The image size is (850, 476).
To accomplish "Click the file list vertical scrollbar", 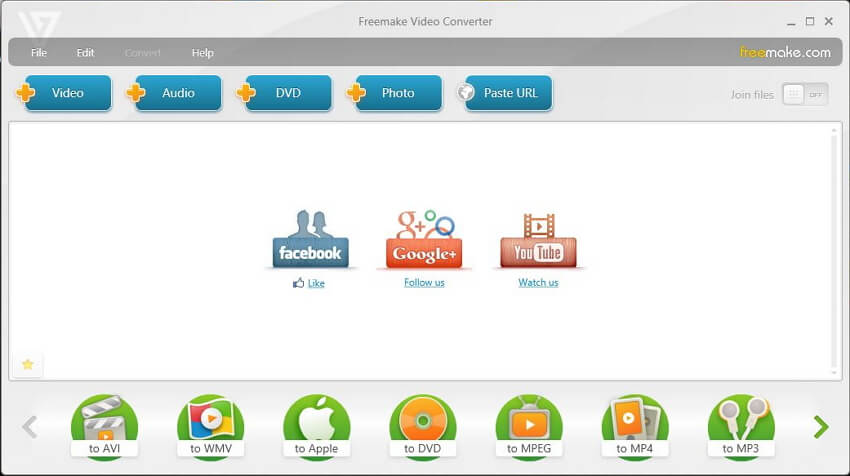I will coord(834,250).
